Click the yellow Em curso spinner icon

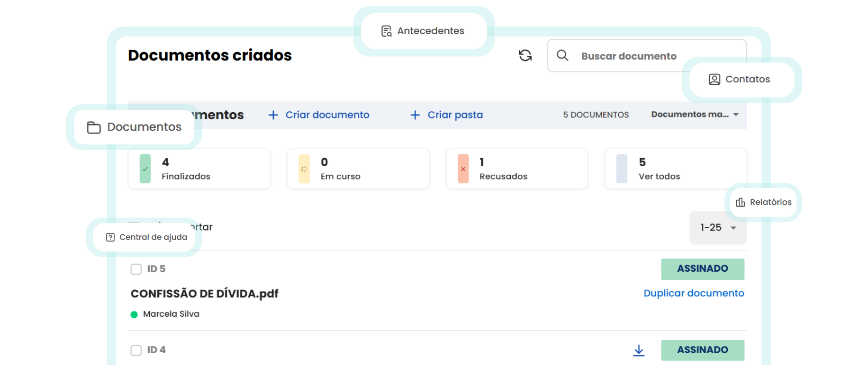(x=304, y=169)
